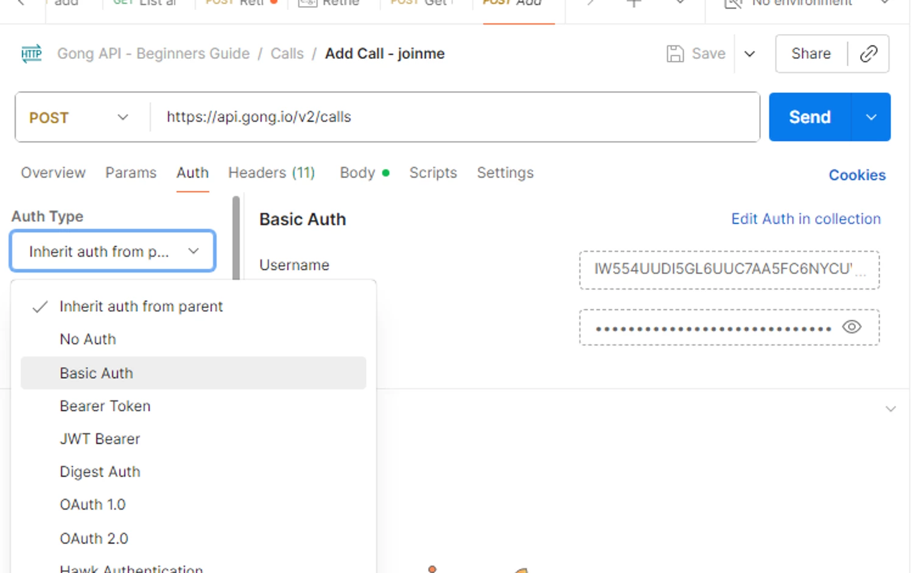Copy request link with chain icon
The image size is (924, 573).
(x=869, y=54)
